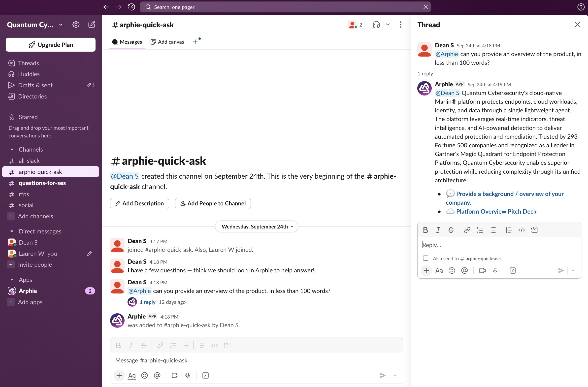Screen dimensions: 588x387
Task: Open Platform Overview Pitch Deck link
Action: [x=496, y=211]
